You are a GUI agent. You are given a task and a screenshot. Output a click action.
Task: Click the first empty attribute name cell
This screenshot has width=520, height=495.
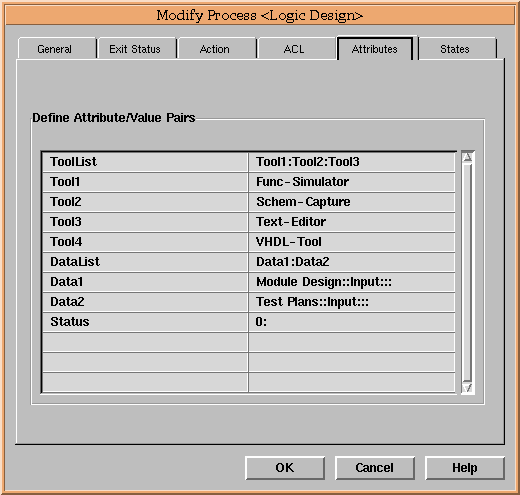[x=145, y=342]
